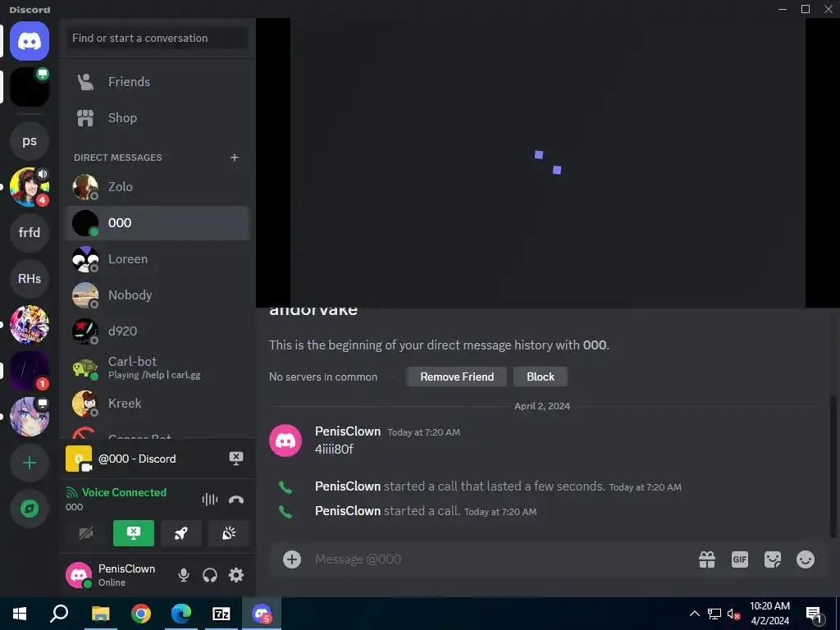Open the emoji picker

(806, 559)
